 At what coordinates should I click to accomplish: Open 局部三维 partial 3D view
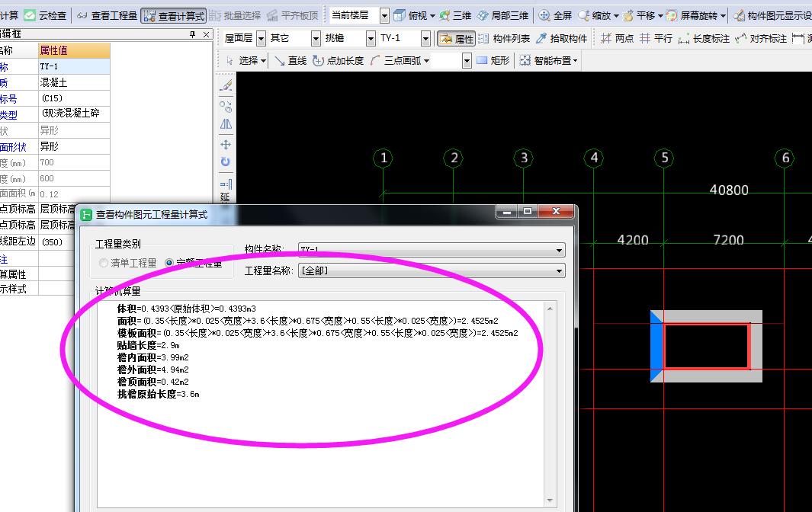(503, 15)
